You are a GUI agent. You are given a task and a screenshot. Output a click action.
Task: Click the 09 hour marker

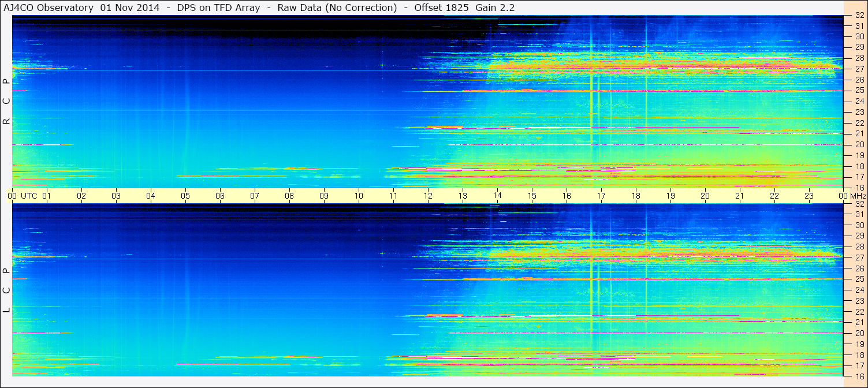(324, 196)
